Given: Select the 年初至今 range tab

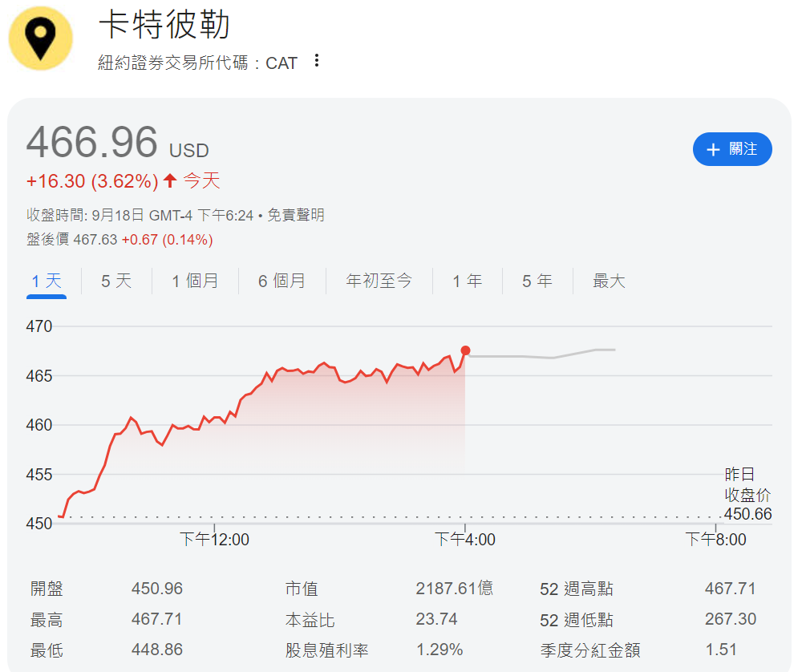Looking at the screenshot, I should (x=379, y=281).
